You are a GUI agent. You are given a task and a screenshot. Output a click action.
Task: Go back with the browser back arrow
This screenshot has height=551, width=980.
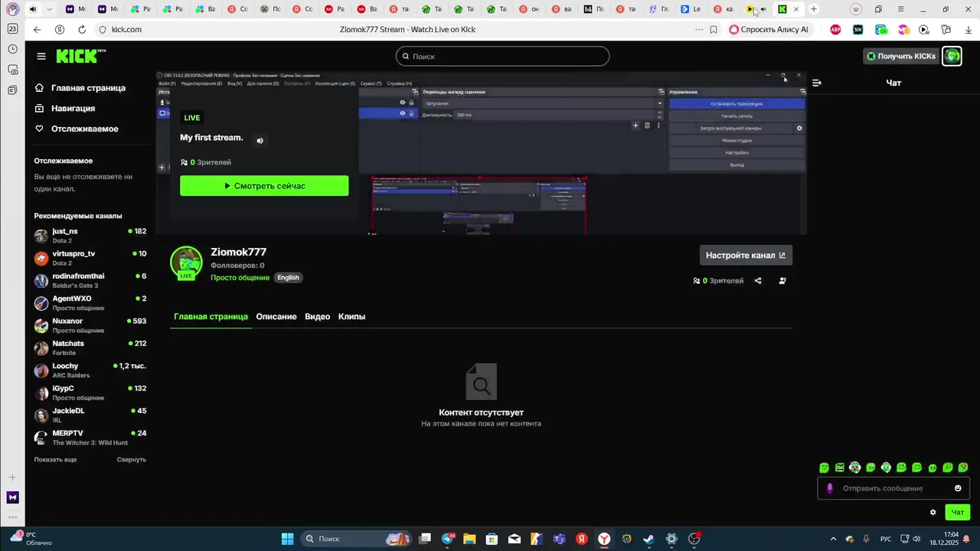(x=38, y=30)
